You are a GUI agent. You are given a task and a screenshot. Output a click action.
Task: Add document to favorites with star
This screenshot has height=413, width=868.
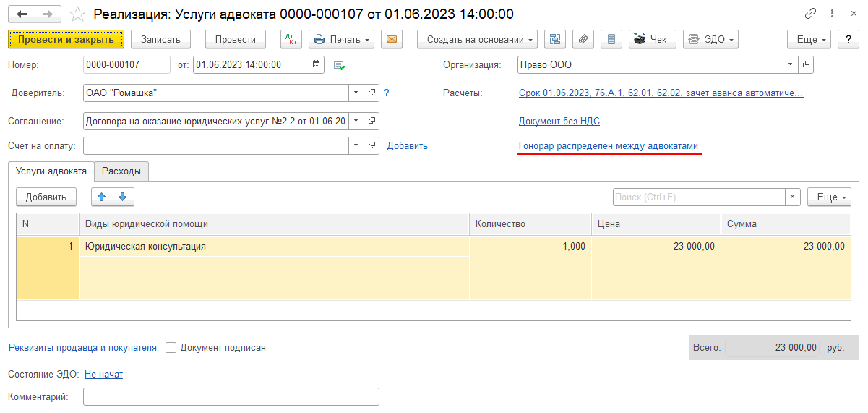pyautogui.click(x=78, y=14)
